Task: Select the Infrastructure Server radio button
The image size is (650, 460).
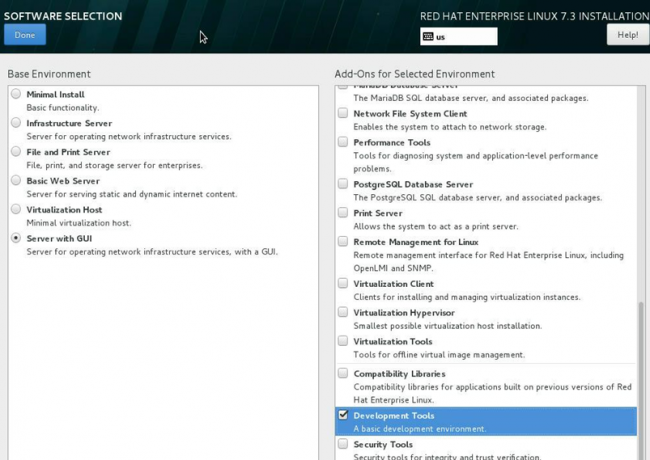Action: coord(16,123)
